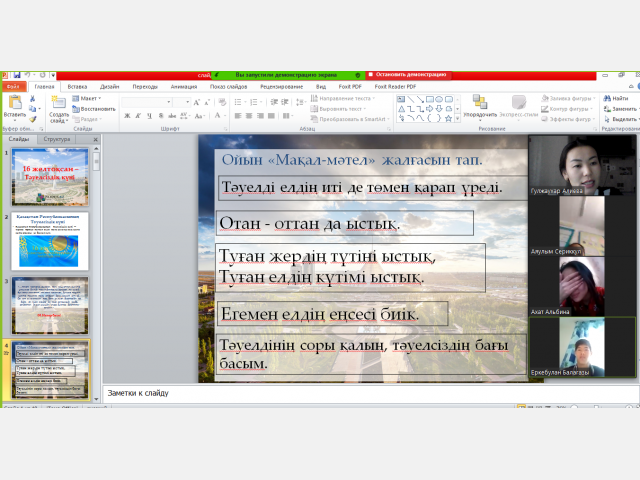Select the right arrow shape in gallery
This screenshot has height=480, width=640.
[x=430, y=109]
